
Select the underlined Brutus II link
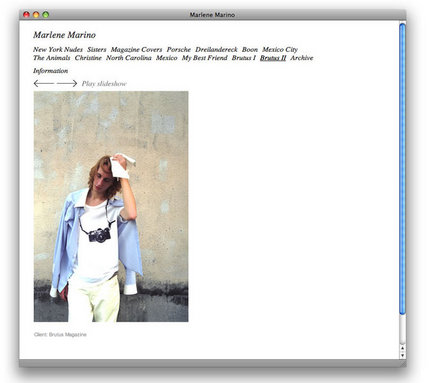click(x=273, y=58)
